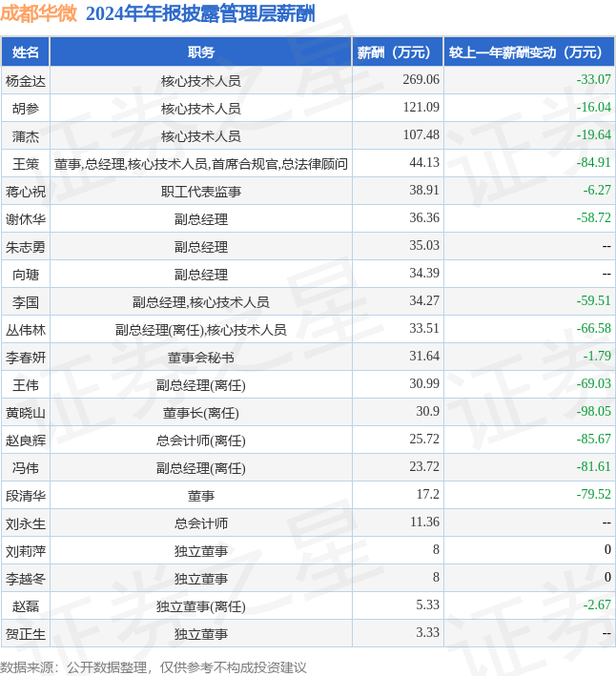
Task: Click the name 丛伟林
Action: [26, 329]
